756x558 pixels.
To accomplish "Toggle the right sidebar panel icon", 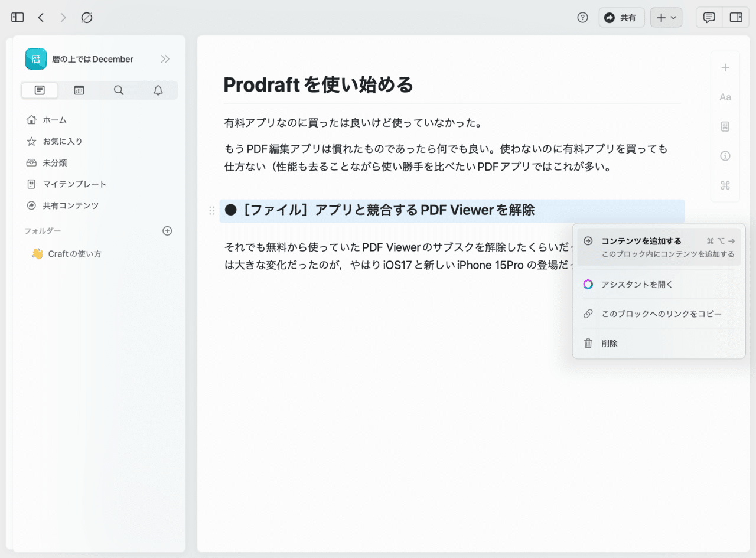I will tap(736, 18).
